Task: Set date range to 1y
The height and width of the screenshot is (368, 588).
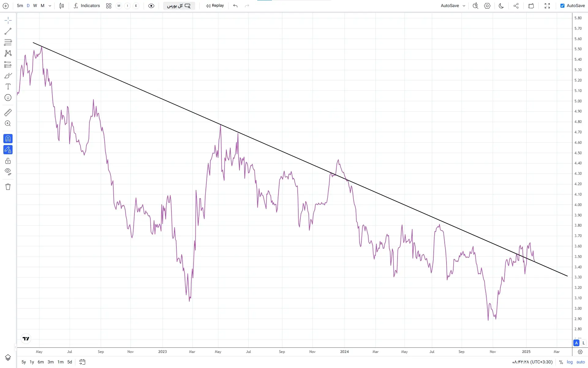Action: coord(32,362)
